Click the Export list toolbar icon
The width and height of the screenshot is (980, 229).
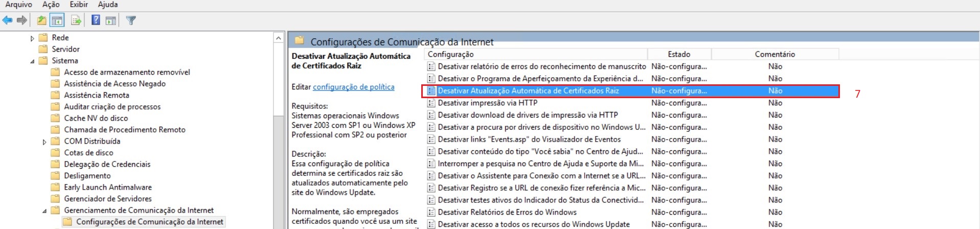point(76,20)
